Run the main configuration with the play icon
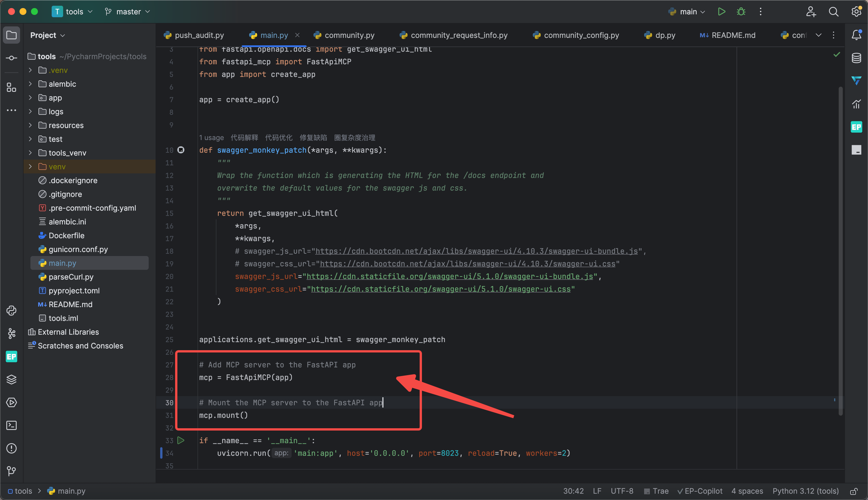868x500 pixels. (x=721, y=12)
